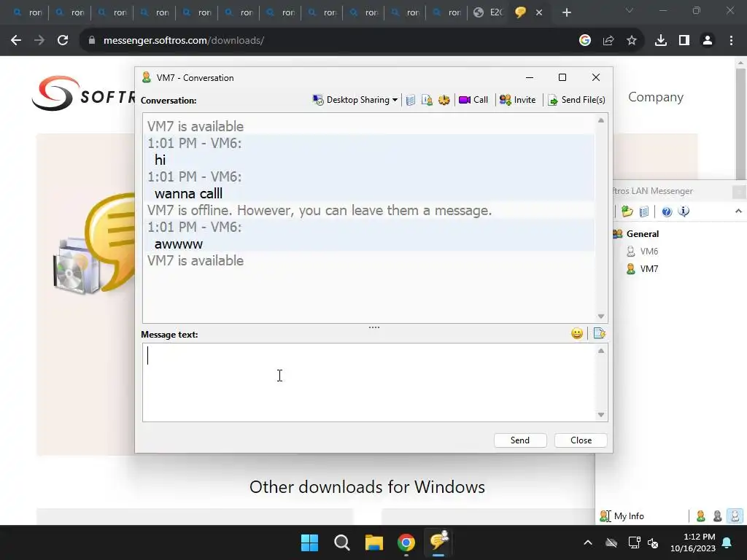Open history notebook icon in LAN Messenger toolbar
Image resolution: width=747 pixels, height=560 pixels.
click(x=643, y=211)
